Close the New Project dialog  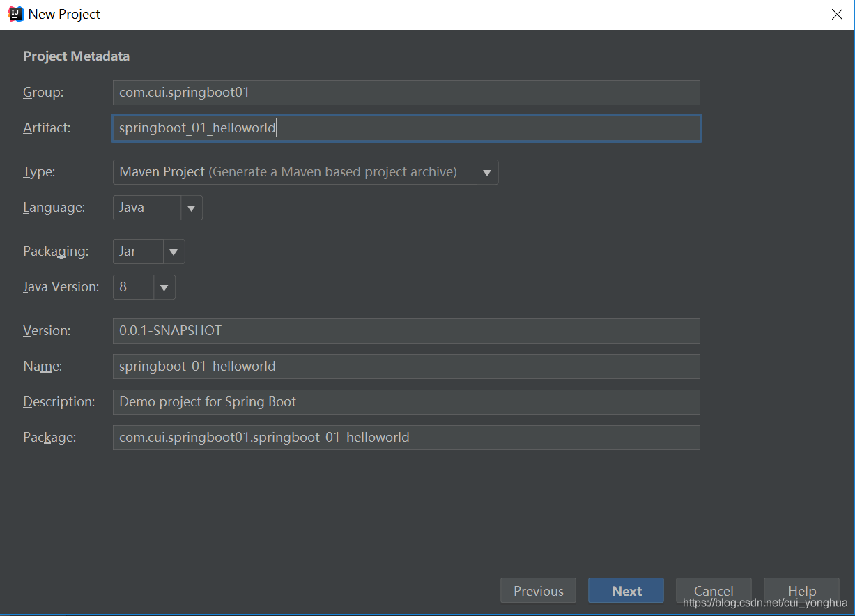click(x=837, y=15)
